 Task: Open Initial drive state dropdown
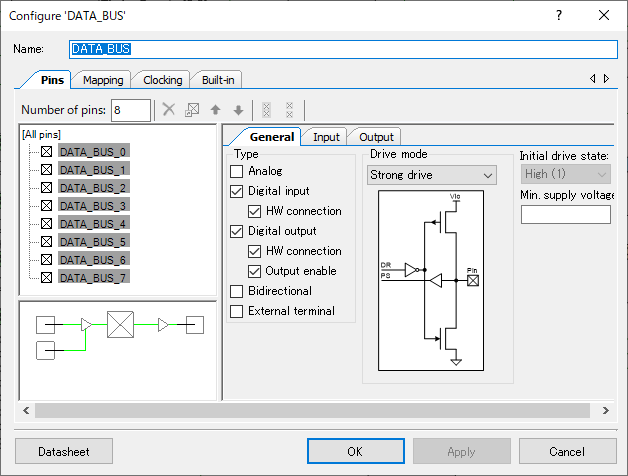[566, 174]
